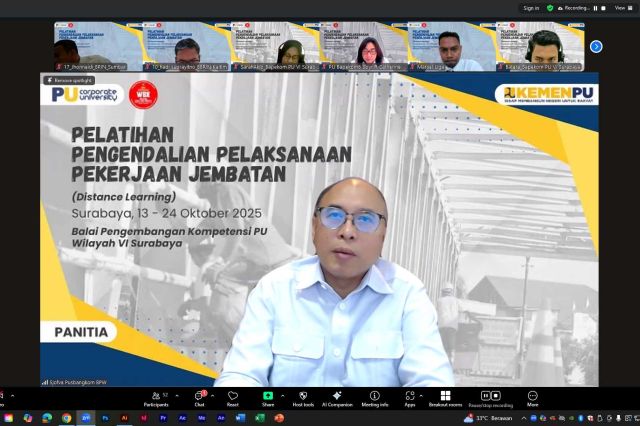640x426 pixels.
Task: Expand the caret next to Share
Action: tap(283, 394)
